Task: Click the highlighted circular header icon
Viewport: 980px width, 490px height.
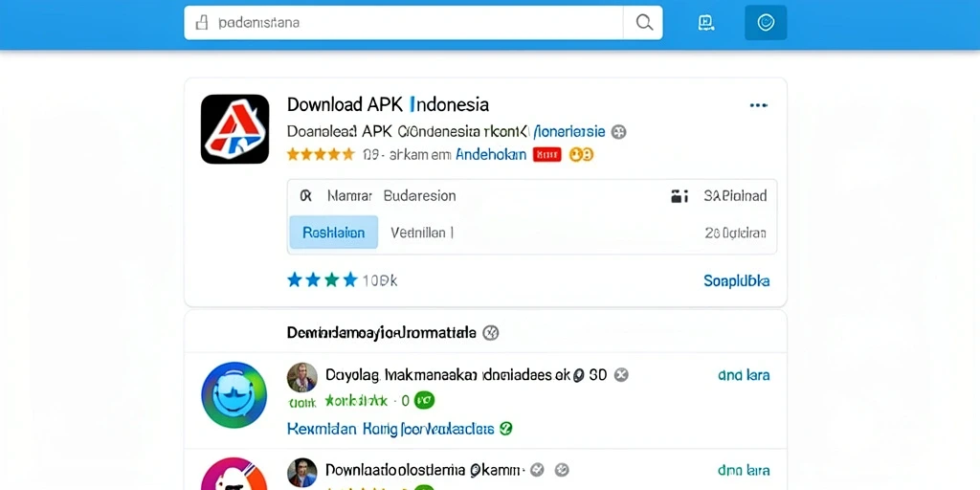Action: coord(766,23)
